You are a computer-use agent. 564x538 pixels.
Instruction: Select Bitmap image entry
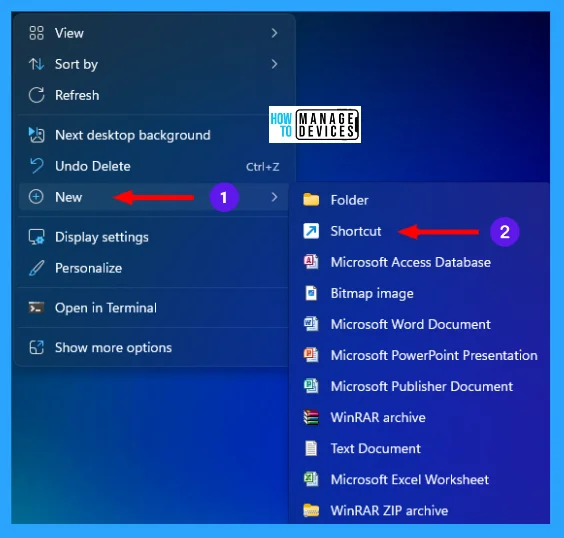click(x=419, y=293)
